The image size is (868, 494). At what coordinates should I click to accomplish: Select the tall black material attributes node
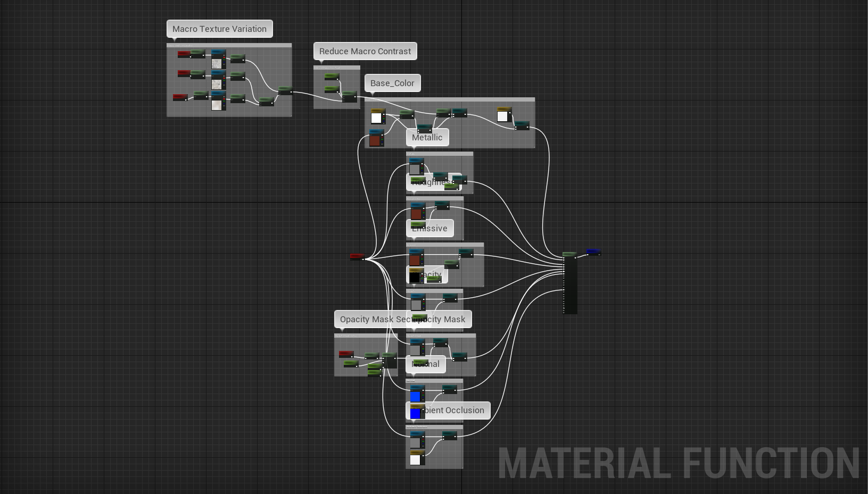(570, 283)
